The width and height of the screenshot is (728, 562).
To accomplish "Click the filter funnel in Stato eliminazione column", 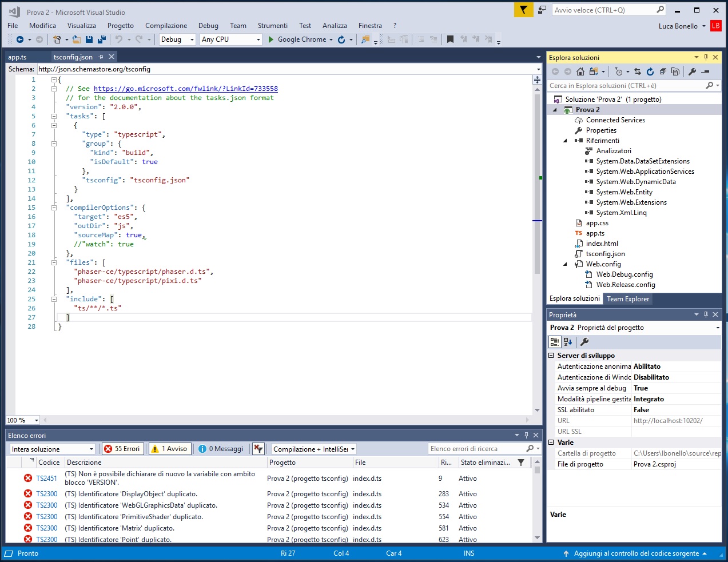I will (x=521, y=463).
